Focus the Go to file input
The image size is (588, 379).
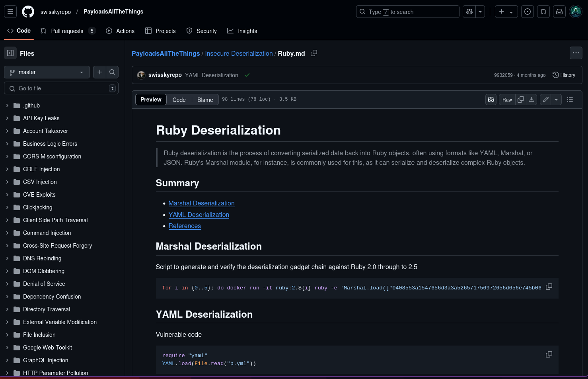61,88
